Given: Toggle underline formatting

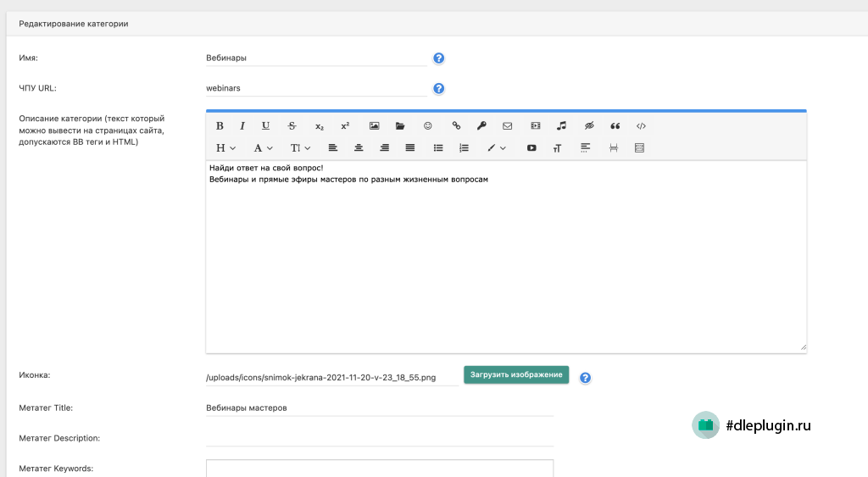Looking at the screenshot, I should pyautogui.click(x=265, y=126).
